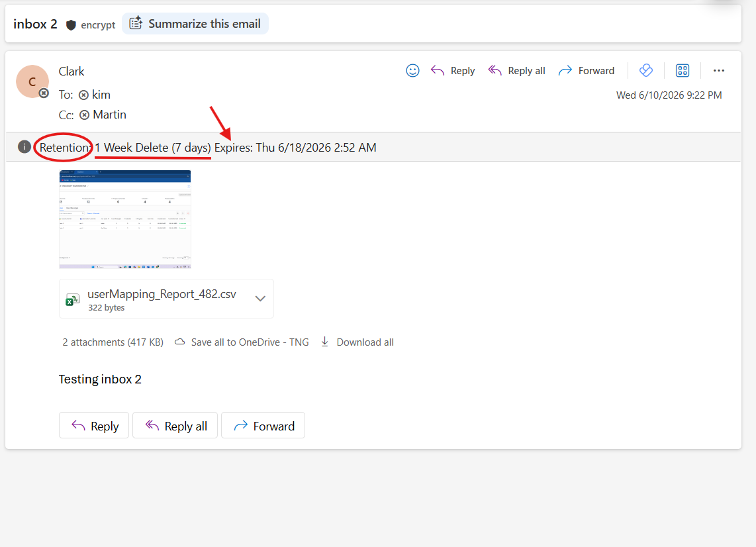Click the Excel file icon on attachment

click(x=72, y=299)
